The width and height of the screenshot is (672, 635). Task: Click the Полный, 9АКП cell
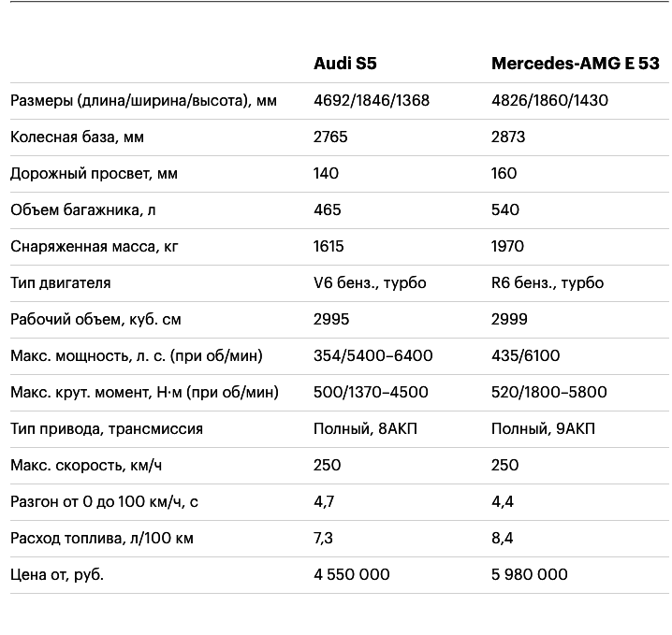click(x=544, y=429)
